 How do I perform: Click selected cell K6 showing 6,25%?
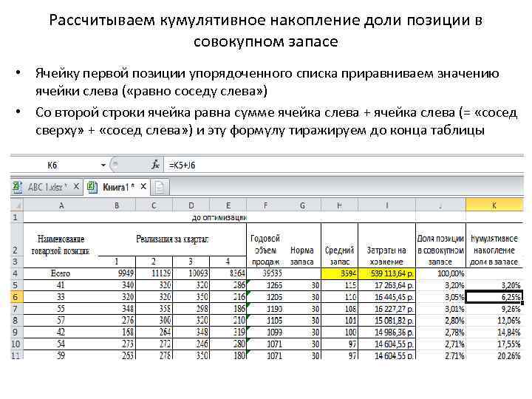tap(494, 297)
